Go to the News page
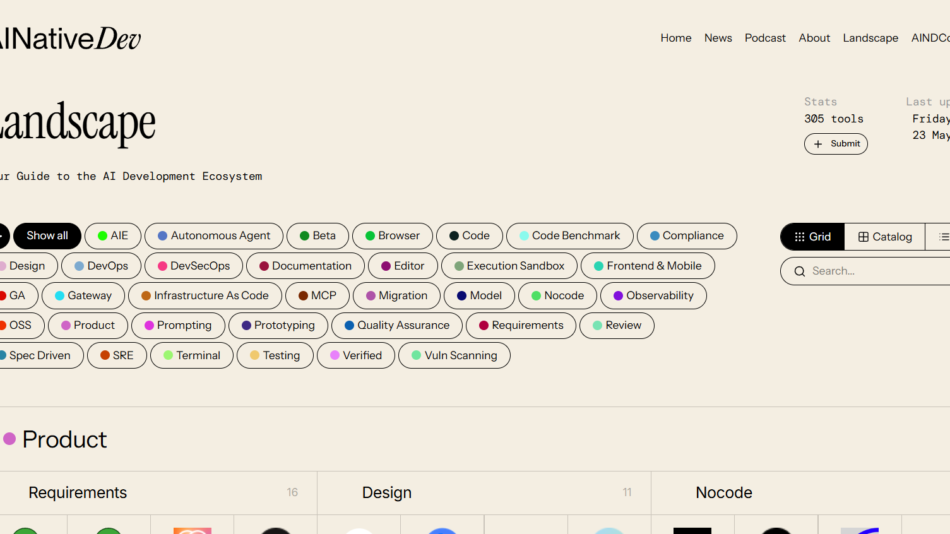This screenshot has width=950, height=534. click(x=718, y=38)
